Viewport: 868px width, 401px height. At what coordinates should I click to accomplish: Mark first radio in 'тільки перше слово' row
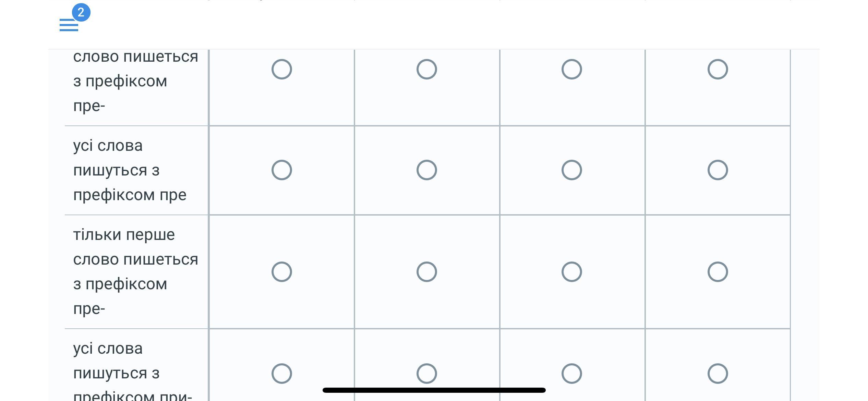(282, 272)
